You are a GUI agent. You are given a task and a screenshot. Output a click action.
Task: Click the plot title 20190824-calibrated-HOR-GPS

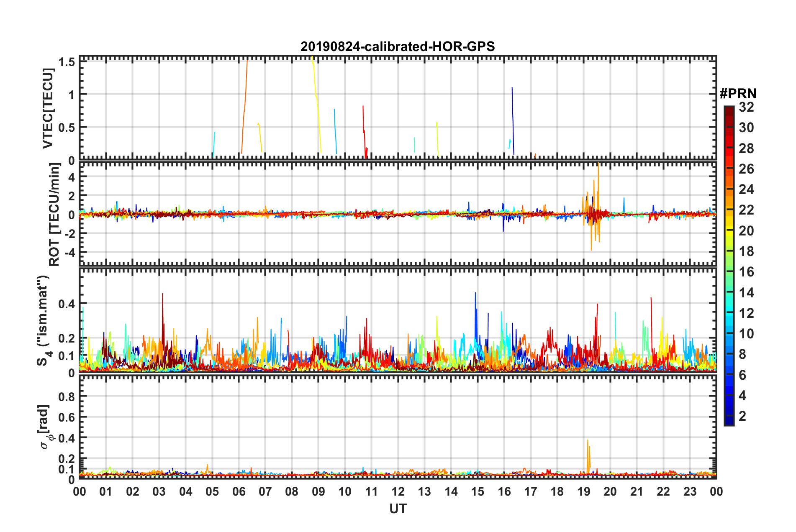(398, 46)
